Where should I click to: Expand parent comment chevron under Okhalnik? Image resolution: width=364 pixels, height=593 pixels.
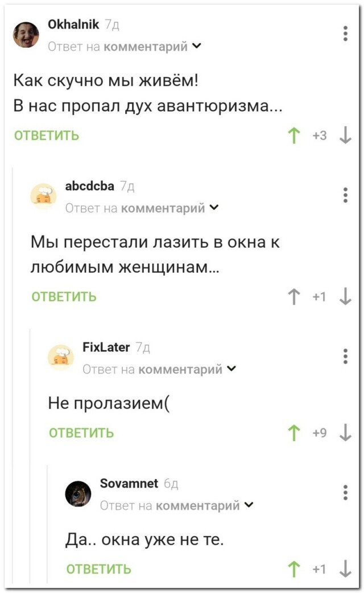click(x=197, y=47)
